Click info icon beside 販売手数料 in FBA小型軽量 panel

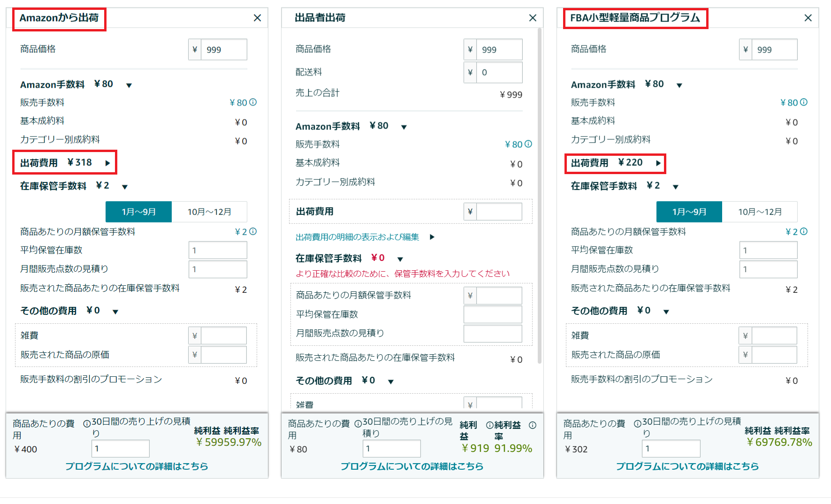804,102
